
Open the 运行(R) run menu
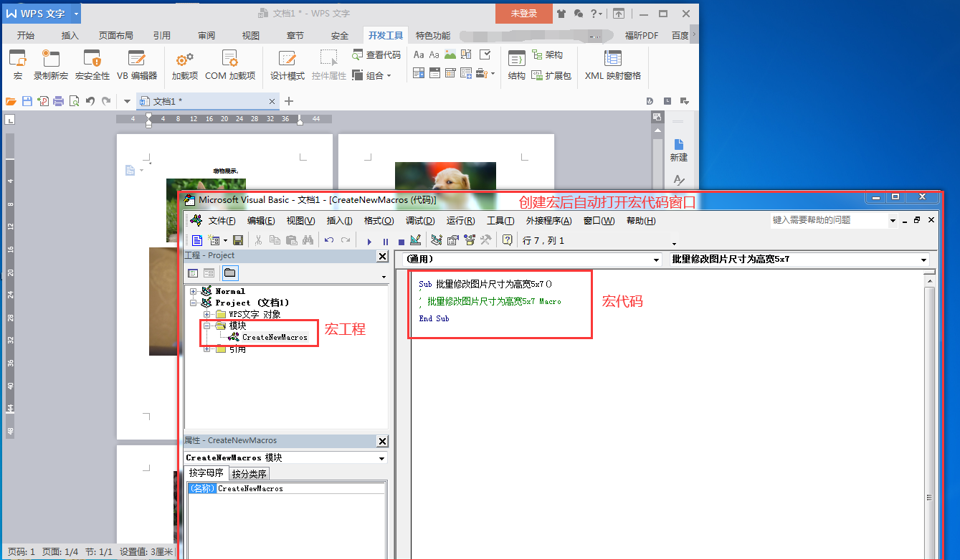tap(460, 221)
